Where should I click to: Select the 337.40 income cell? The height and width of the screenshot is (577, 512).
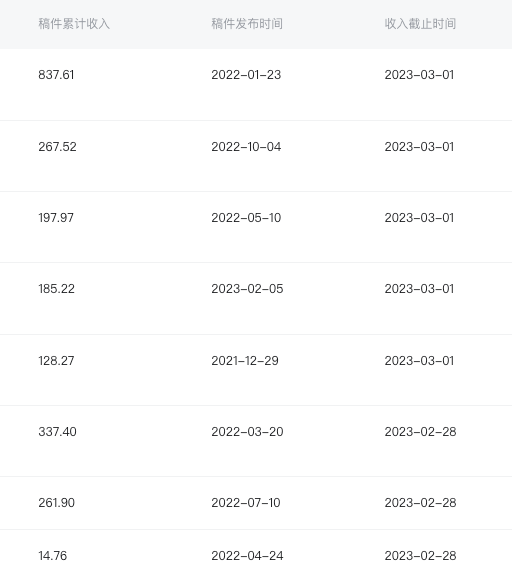57,432
